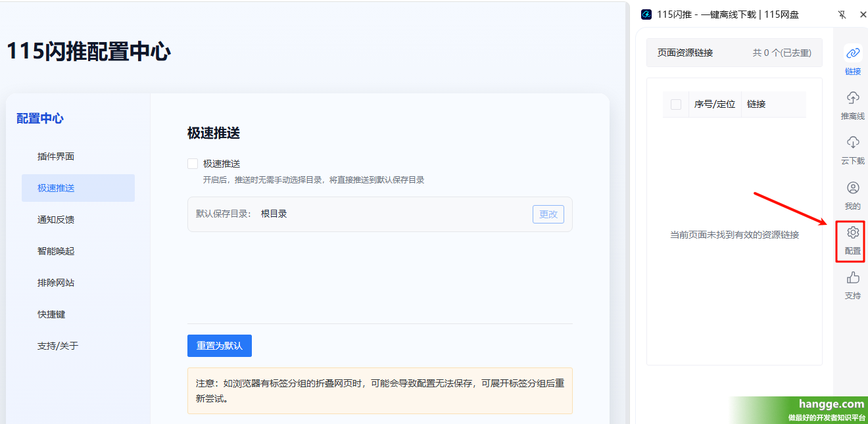
Task: Open the 链接 link icon in sidebar
Action: click(x=853, y=53)
